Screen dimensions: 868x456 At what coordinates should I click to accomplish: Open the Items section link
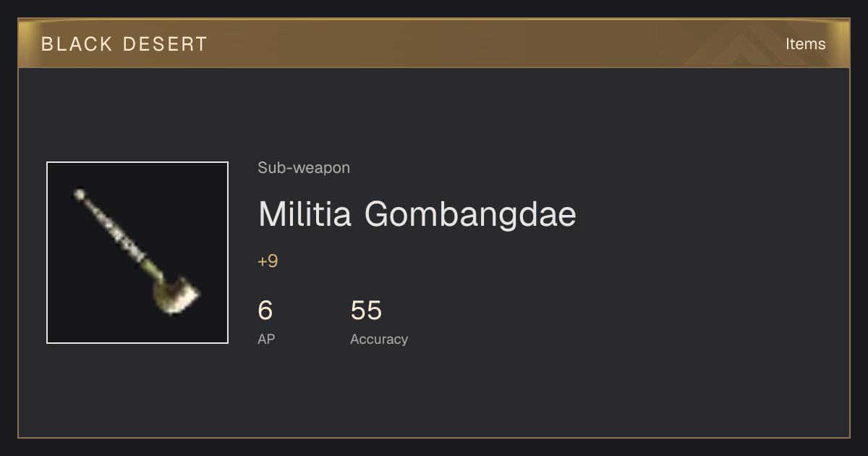coord(805,44)
